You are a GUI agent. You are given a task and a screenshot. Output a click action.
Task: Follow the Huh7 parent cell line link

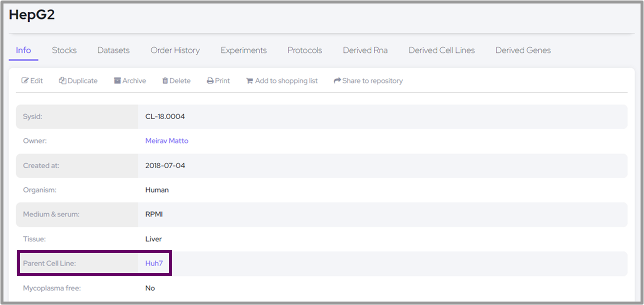coord(154,263)
